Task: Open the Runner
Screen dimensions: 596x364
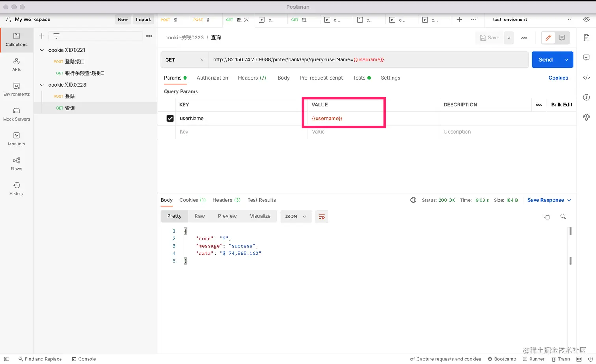Action: pyautogui.click(x=534, y=359)
